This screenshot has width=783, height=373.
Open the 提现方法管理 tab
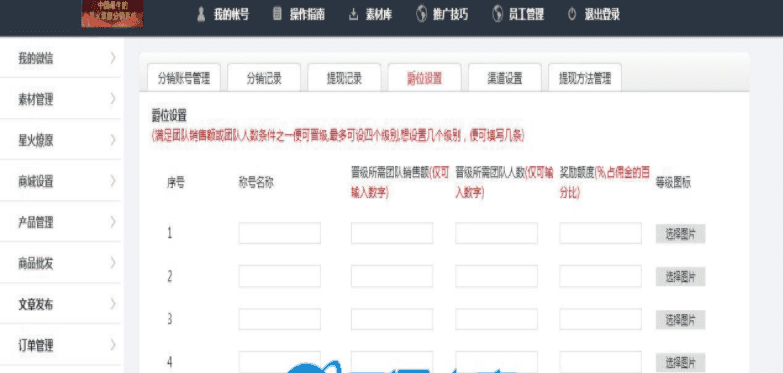(x=585, y=78)
